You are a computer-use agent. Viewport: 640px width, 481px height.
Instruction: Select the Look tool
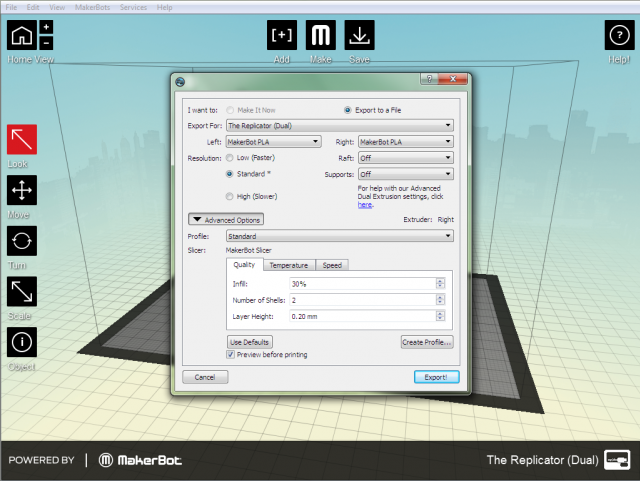click(22, 140)
